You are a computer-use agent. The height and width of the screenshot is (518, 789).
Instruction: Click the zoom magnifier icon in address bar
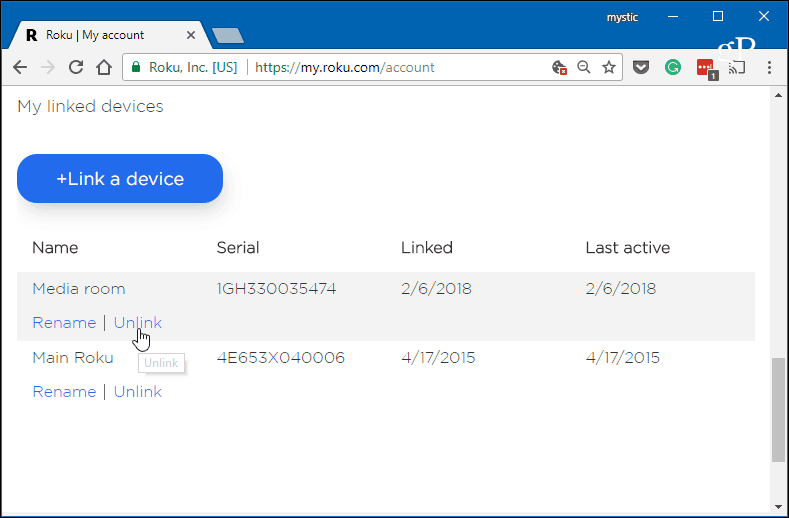(x=584, y=67)
